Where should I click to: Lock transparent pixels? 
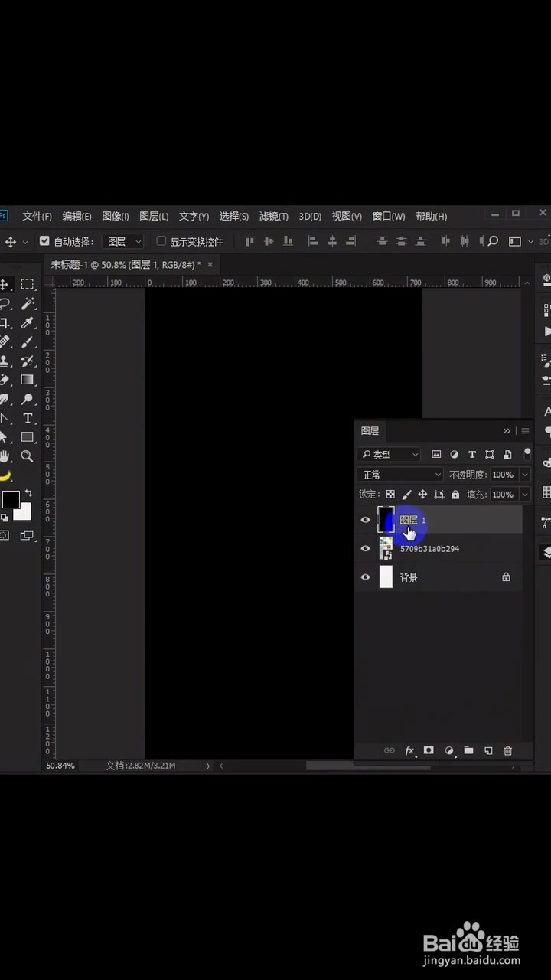(x=390, y=495)
